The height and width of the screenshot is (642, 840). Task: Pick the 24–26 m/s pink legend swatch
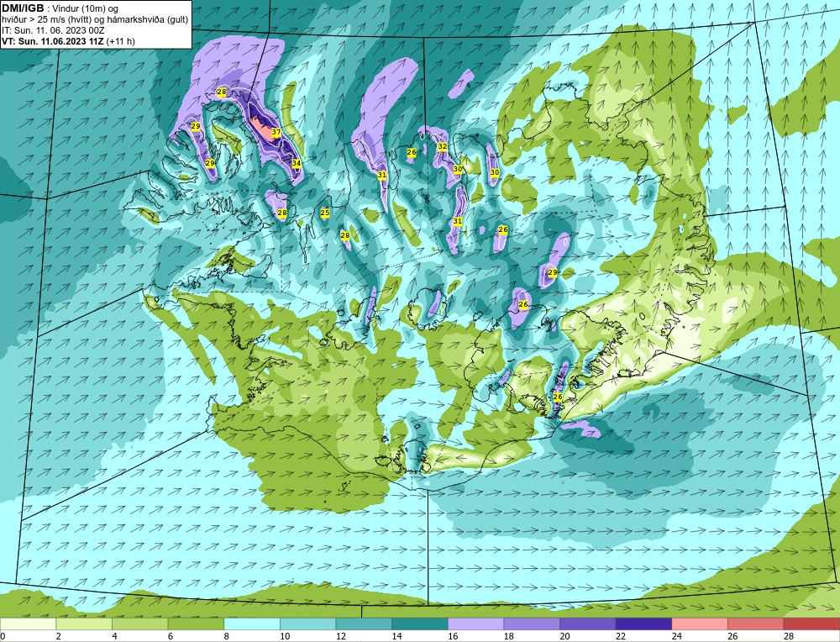700,624
